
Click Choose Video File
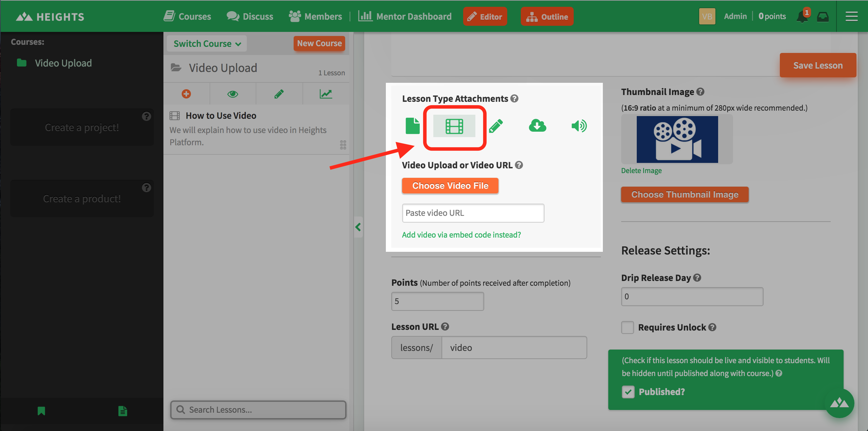450,186
